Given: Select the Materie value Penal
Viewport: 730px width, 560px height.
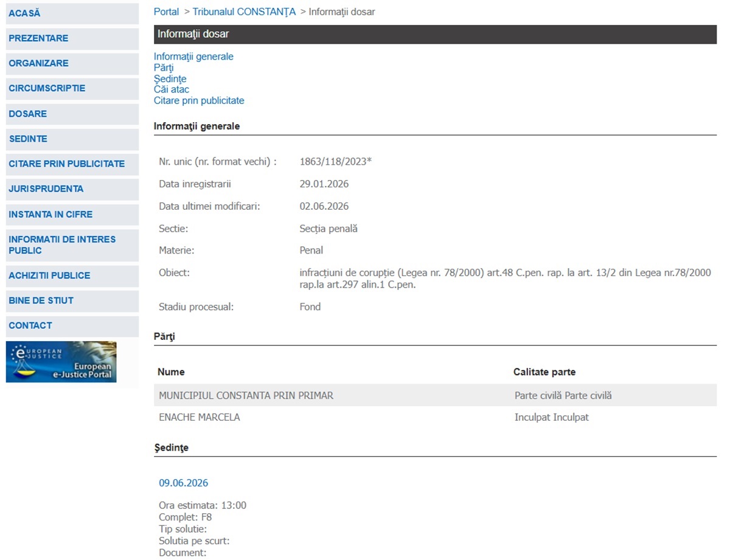Looking at the screenshot, I should coord(311,251).
